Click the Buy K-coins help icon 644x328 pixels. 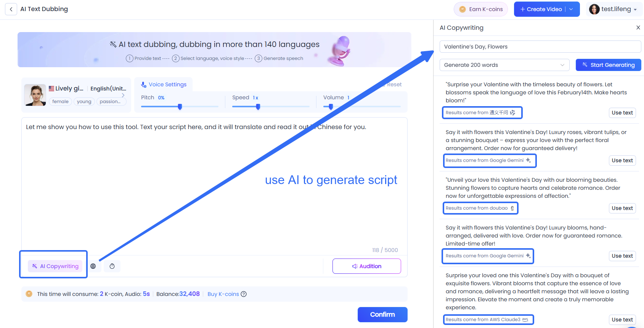pos(244,294)
